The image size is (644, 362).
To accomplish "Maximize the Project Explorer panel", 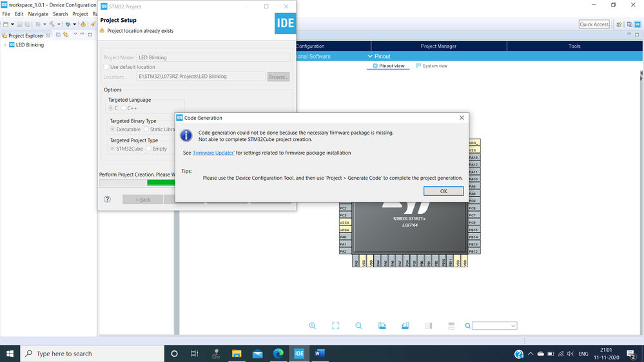I will pyautogui.click(x=90, y=35).
